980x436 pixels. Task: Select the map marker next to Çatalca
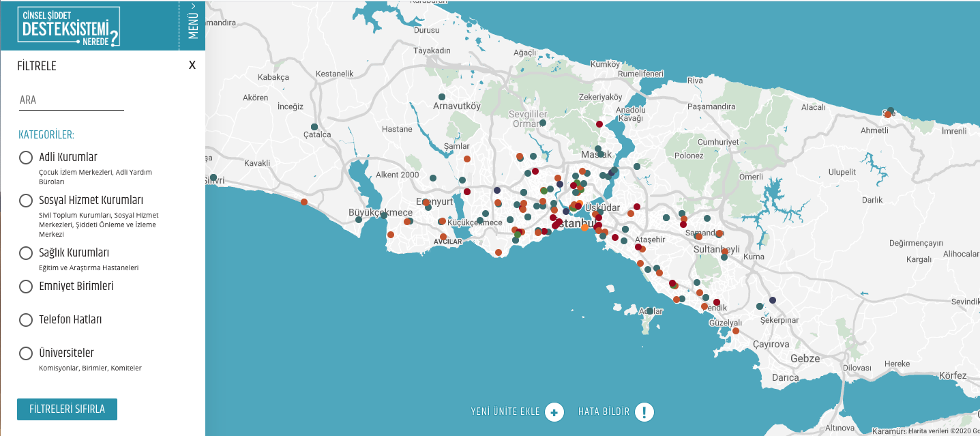click(314, 127)
